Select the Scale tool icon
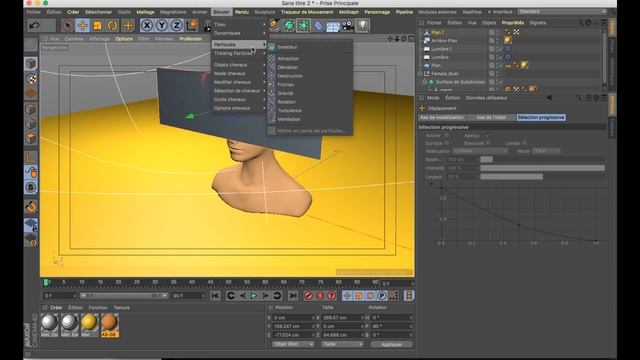 pos(97,26)
